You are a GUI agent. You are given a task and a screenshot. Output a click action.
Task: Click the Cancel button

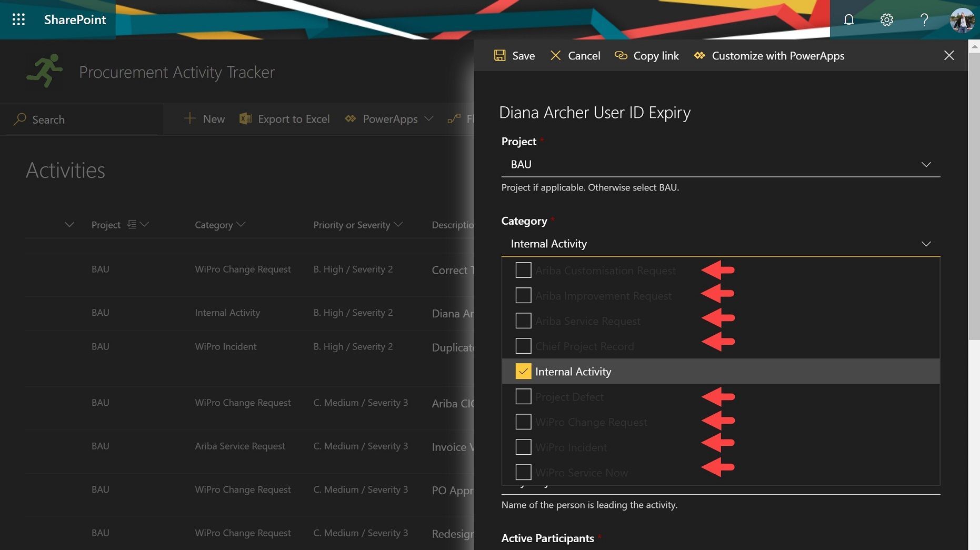tap(575, 55)
